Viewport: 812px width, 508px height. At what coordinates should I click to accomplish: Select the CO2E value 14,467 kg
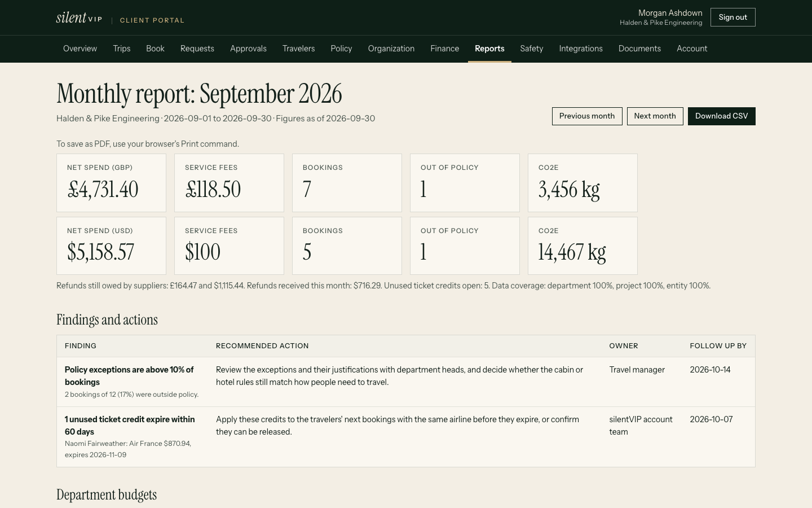pyautogui.click(x=572, y=252)
